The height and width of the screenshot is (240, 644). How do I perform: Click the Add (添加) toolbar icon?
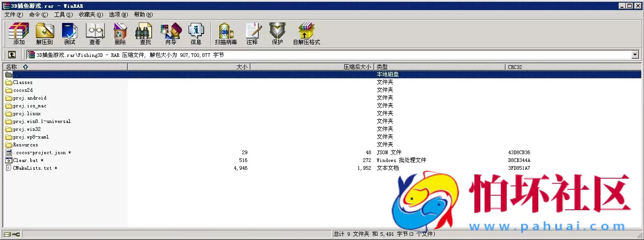[x=19, y=33]
